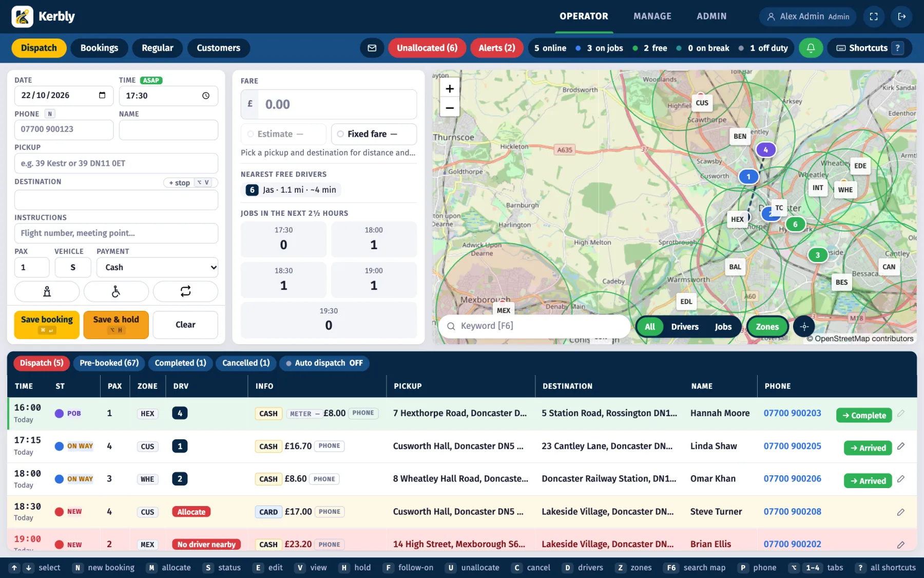The width and height of the screenshot is (924, 578).
Task: Select the Estimate fare radio option
Action: (x=283, y=134)
